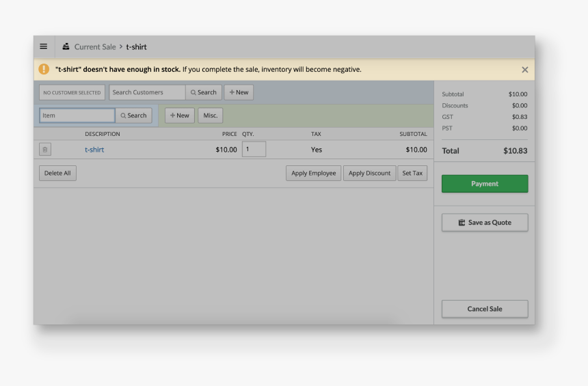Open the hamburger main menu
This screenshot has width=588, height=386.
point(44,46)
